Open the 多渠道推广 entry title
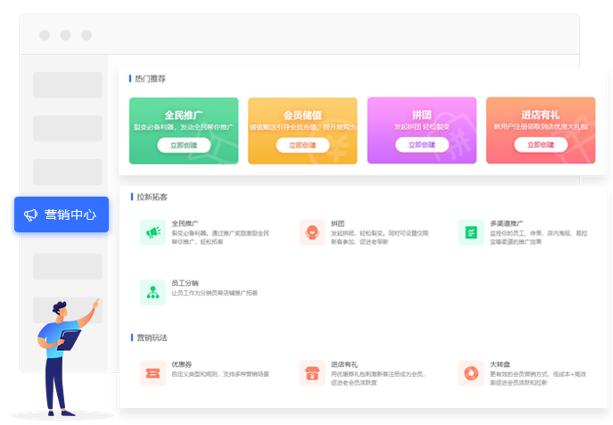Image resolution: width=613 pixels, height=425 pixels. pos(506,224)
